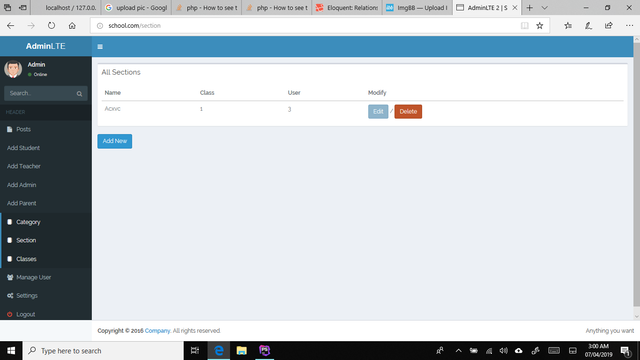Open volume control in system tray
The height and width of the screenshot is (360, 640).
[x=504, y=351]
